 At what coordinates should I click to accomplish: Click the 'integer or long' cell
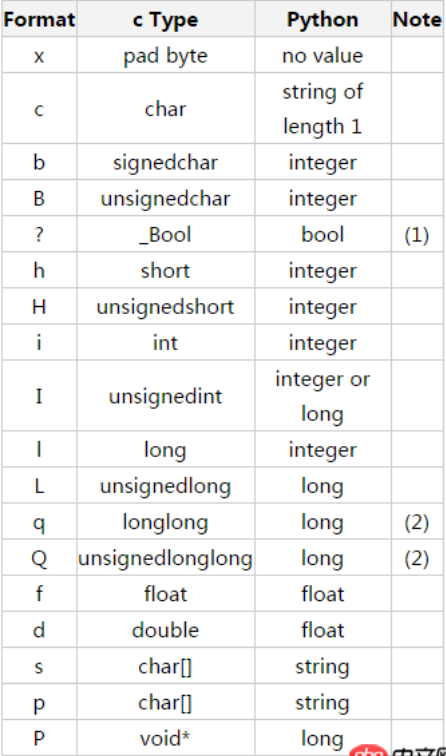(x=323, y=395)
